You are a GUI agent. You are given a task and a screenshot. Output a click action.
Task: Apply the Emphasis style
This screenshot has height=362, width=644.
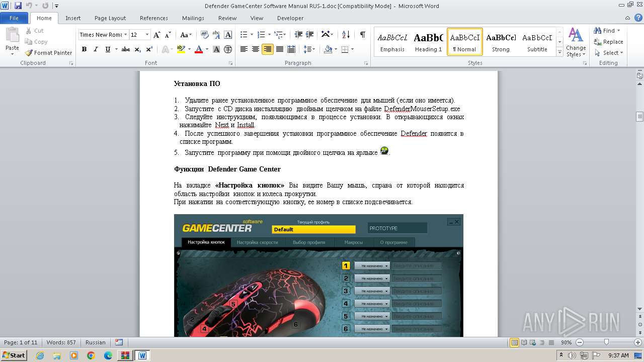pos(392,42)
